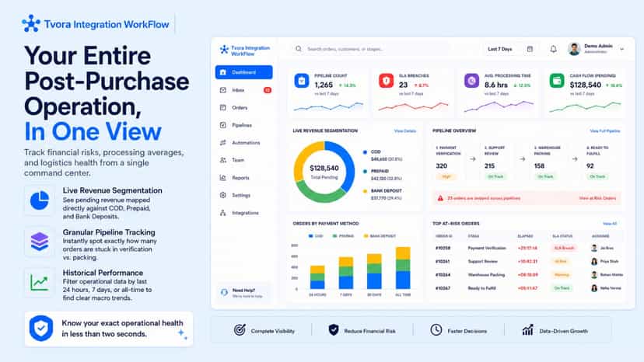
Task: Click the Cash Flow Pending wallet icon
Action: (557, 81)
